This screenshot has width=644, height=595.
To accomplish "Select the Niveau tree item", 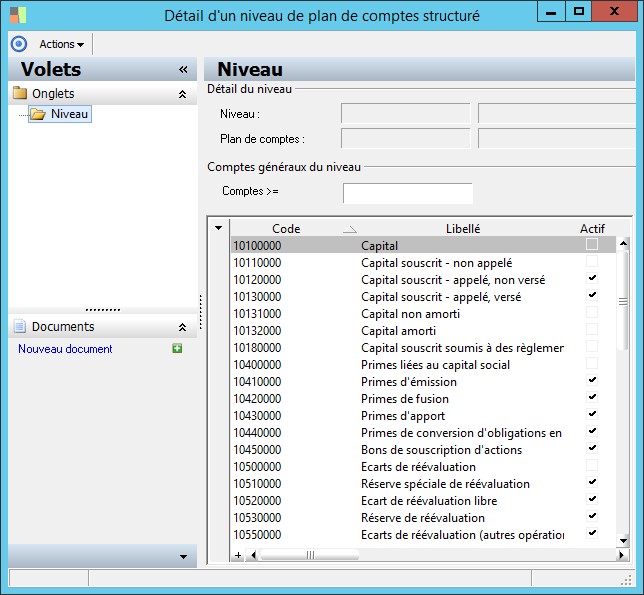I will [69, 114].
